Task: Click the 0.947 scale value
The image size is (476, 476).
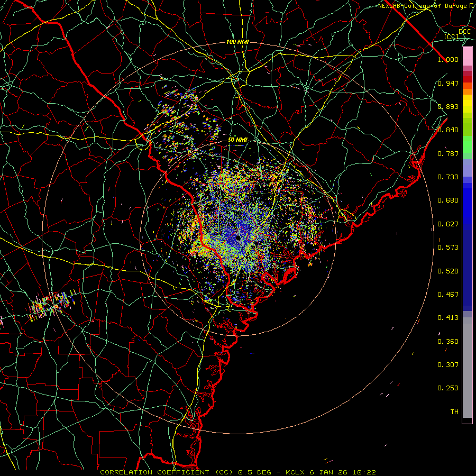Action: click(x=448, y=83)
